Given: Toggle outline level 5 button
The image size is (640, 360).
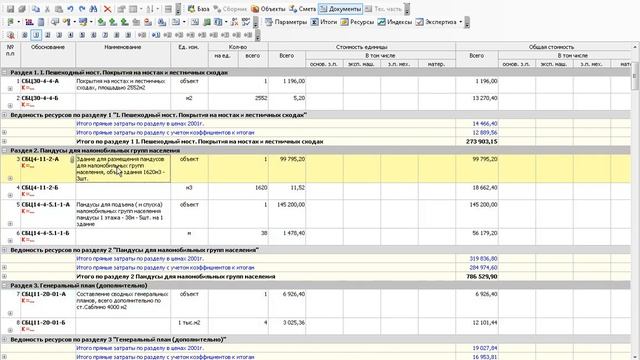Looking at the screenshot, I should (x=82, y=35).
